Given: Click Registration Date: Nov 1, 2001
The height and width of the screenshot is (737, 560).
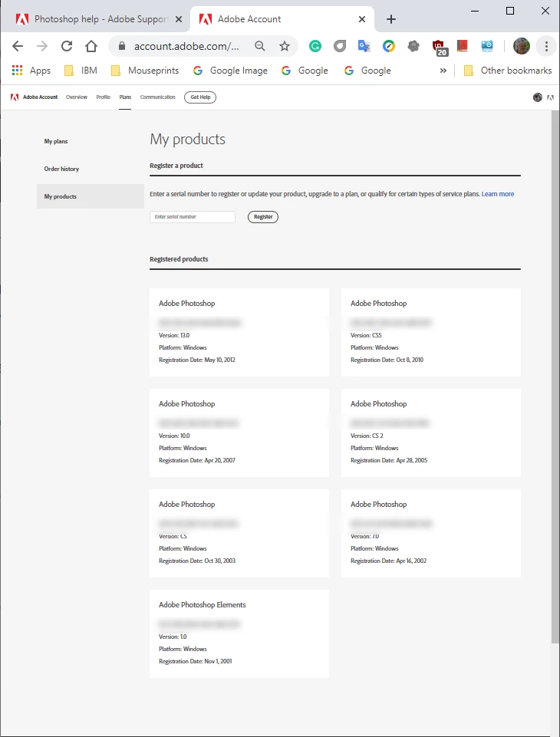Looking at the screenshot, I should pos(195,661).
